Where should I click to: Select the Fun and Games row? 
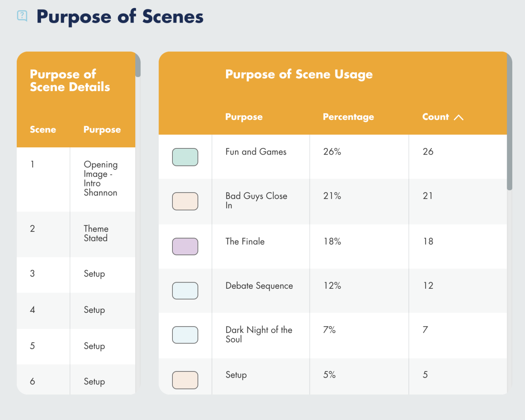(x=332, y=157)
